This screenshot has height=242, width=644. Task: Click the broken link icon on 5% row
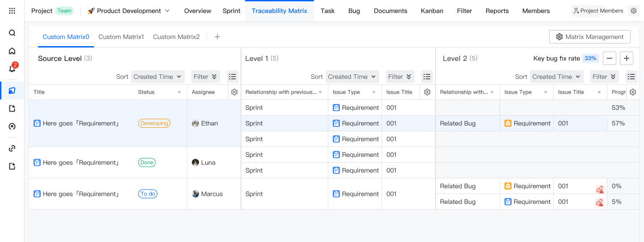click(600, 203)
